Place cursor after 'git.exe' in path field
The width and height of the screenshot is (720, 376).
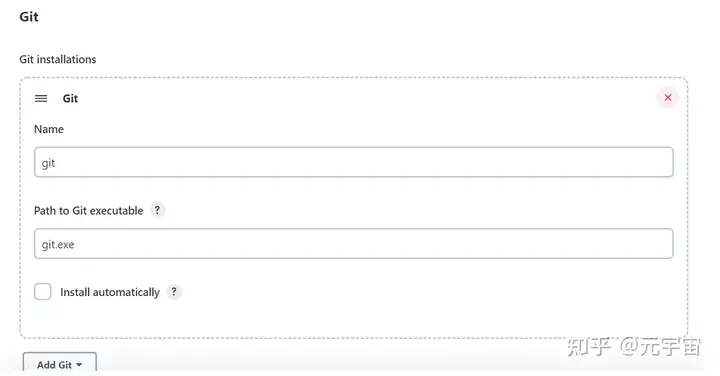click(75, 244)
